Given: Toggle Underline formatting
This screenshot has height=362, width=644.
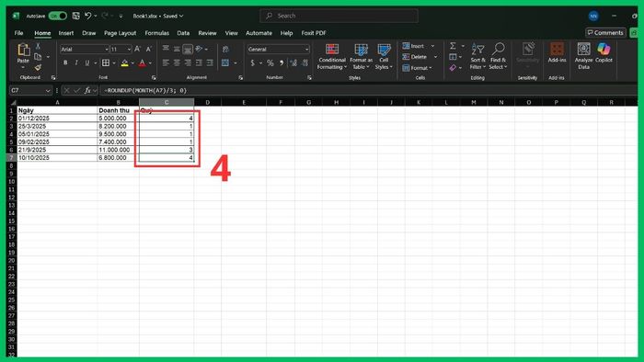Looking at the screenshot, I should click(87, 62).
